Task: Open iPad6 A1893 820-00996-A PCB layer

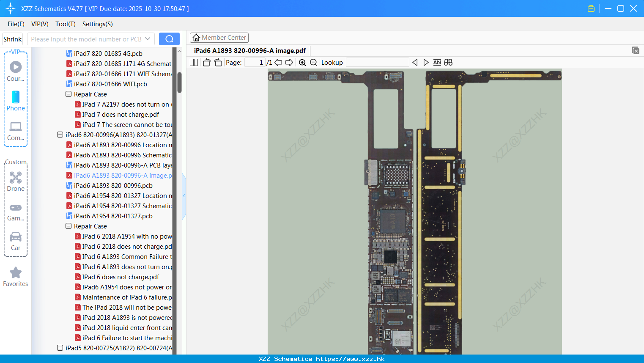Action: pyautogui.click(x=119, y=165)
